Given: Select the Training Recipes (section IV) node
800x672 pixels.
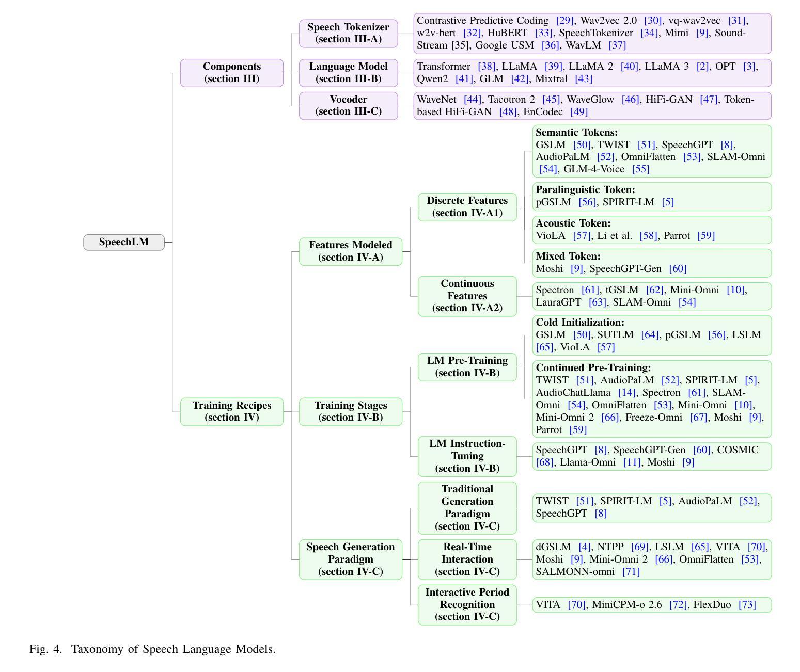Looking at the screenshot, I should click(x=232, y=411).
